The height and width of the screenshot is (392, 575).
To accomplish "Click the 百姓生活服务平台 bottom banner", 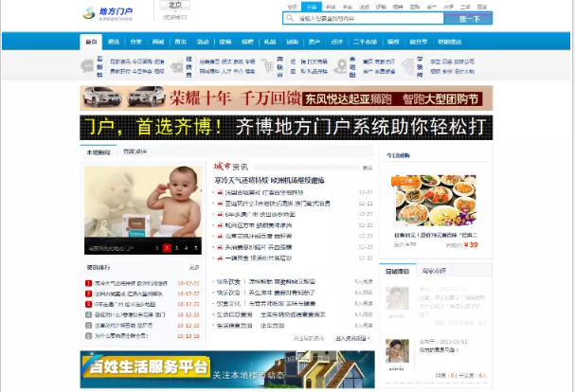I will coord(227,369).
